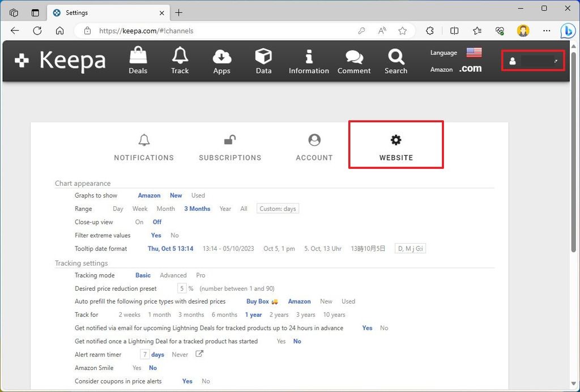Switch to the Account tab

pyautogui.click(x=314, y=146)
